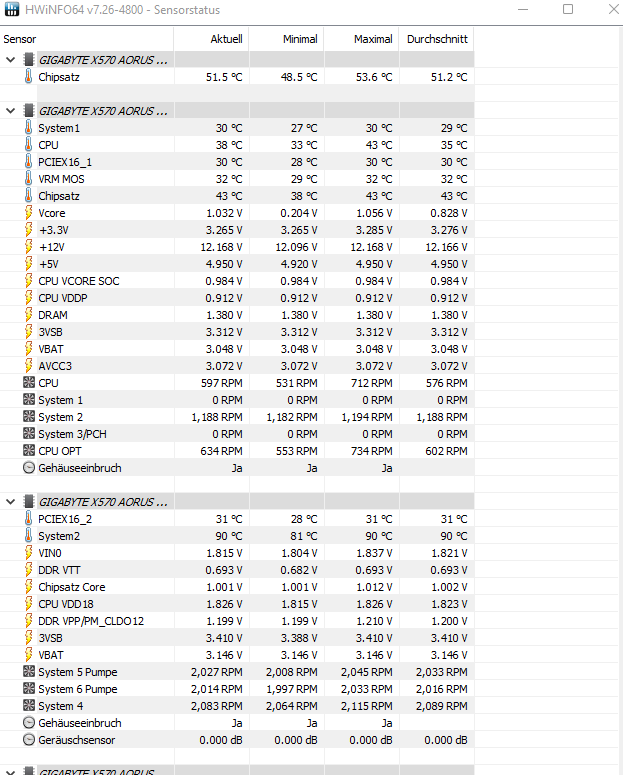Viewport: 623px width, 775px height.
Task: Click the fan icon next to CPU OPT
Action: point(29,450)
